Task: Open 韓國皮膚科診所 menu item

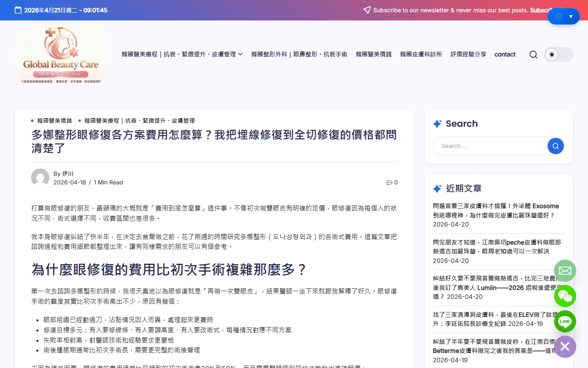Action: pos(421,54)
